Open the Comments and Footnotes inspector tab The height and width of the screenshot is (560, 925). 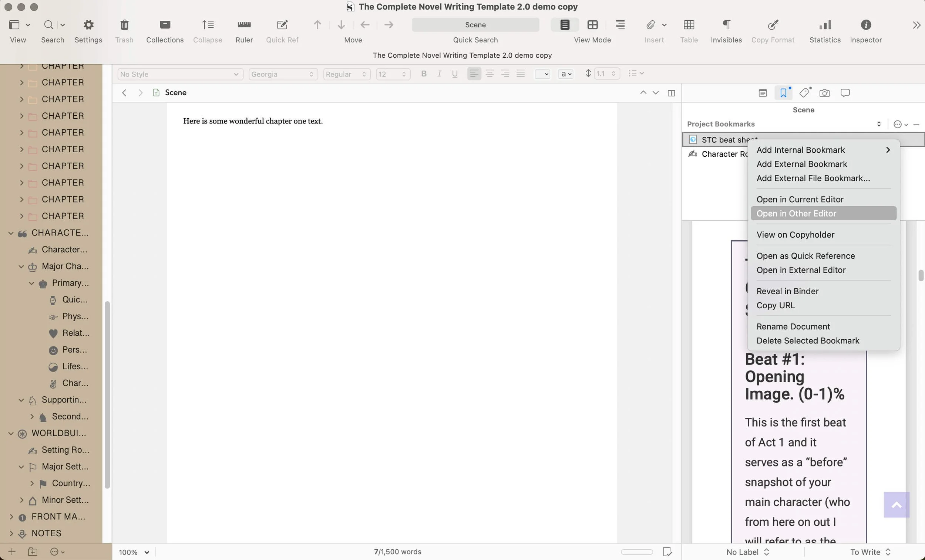[845, 93]
